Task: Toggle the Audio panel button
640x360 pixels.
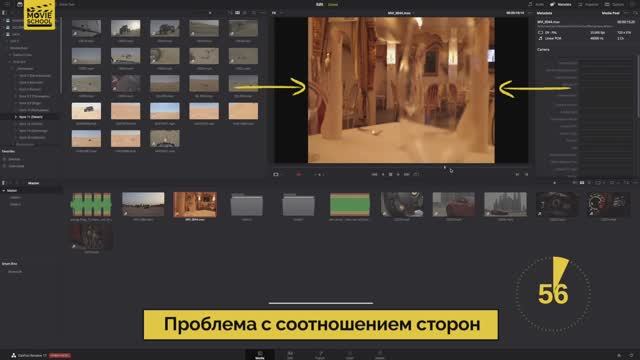Action: coord(536,4)
